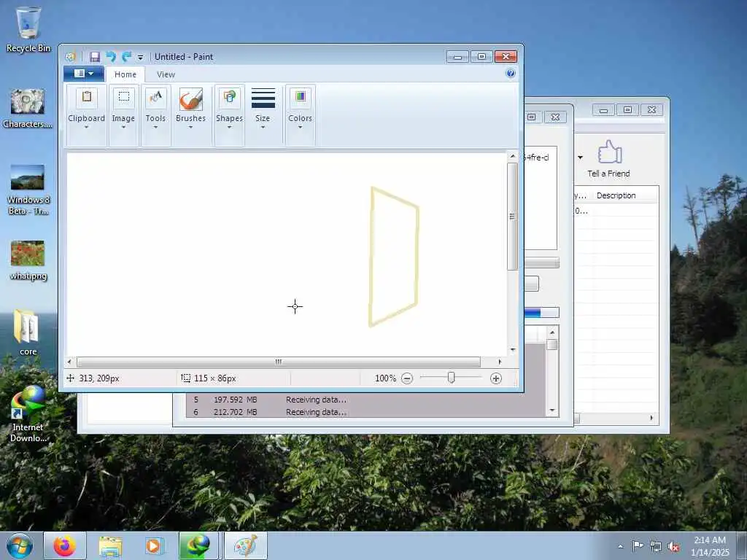The width and height of the screenshot is (747, 560).
Task: Open dropdown arrow beside Tell a Friend
Action: pos(580,157)
